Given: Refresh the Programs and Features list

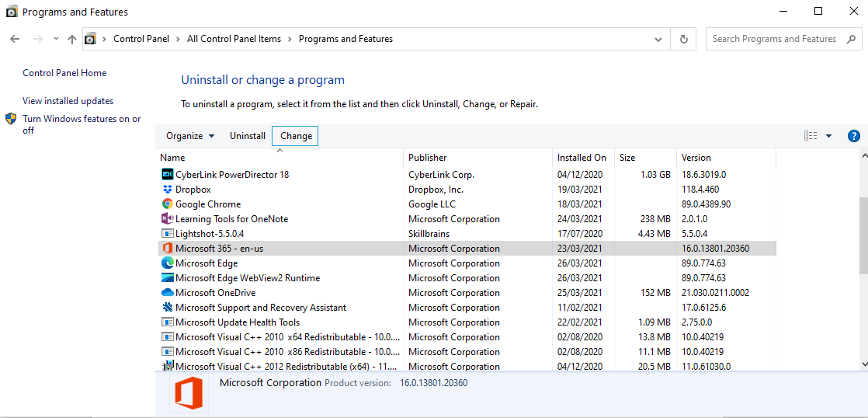Looking at the screenshot, I should pyautogui.click(x=684, y=39).
